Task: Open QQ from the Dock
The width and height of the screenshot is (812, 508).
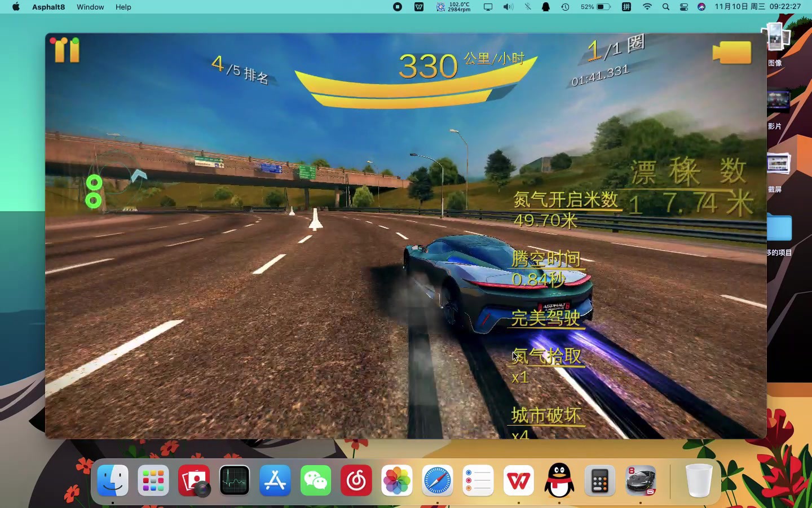Action: pos(559,481)
